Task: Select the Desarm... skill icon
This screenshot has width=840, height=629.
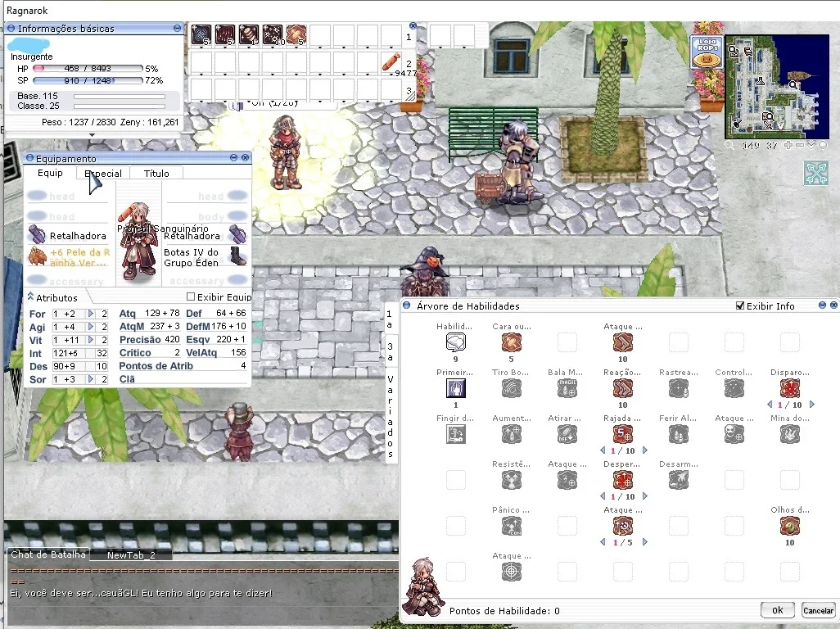Action: point(679,480)
